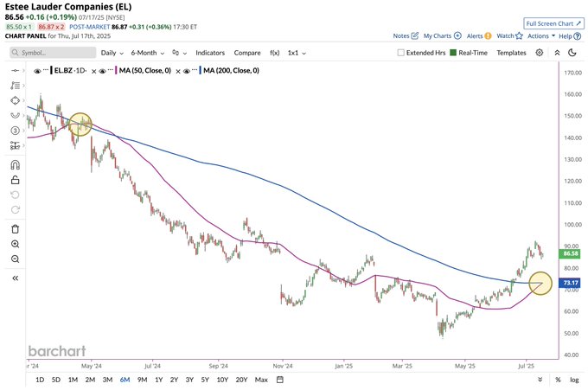The height and width of the screenshot is (390, 588).
Task: Select the crosshair cursor tool
Action: [15, 71]
